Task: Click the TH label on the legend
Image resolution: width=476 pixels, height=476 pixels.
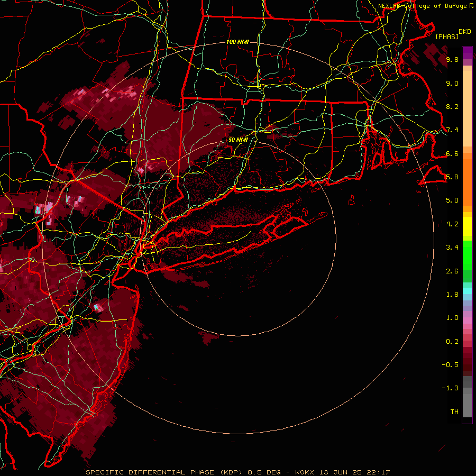Action: [454, 412]
